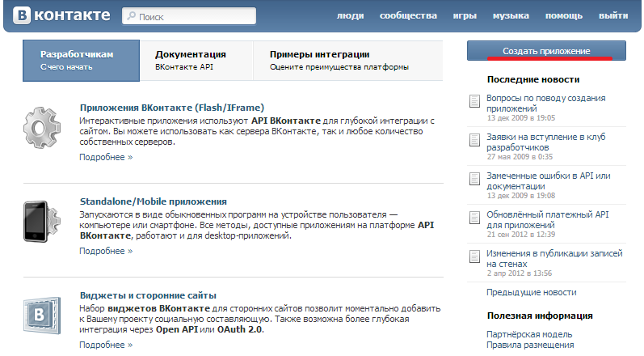
Task: Switch to the Документация tab
Action: [196, 61]
